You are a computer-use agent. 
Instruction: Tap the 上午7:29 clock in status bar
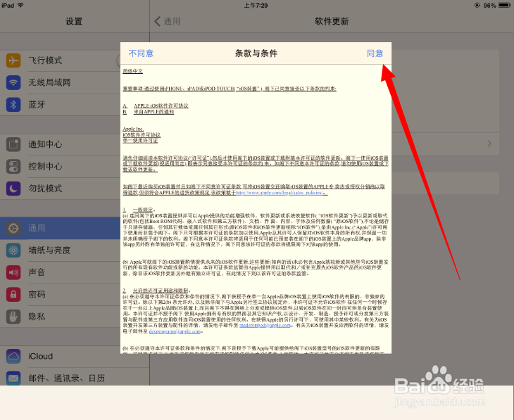[256, 6]
